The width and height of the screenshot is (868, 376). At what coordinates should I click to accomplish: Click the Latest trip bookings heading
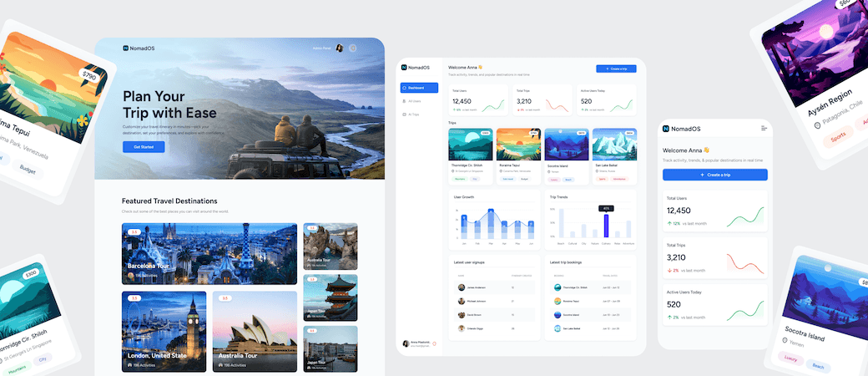566,262
